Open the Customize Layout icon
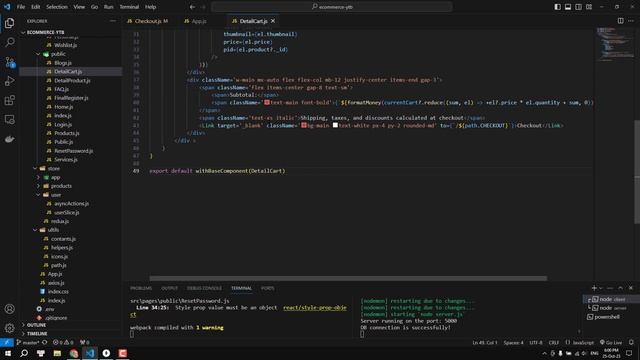The width and height of the screenshot is (640, 360). point(589,7)
